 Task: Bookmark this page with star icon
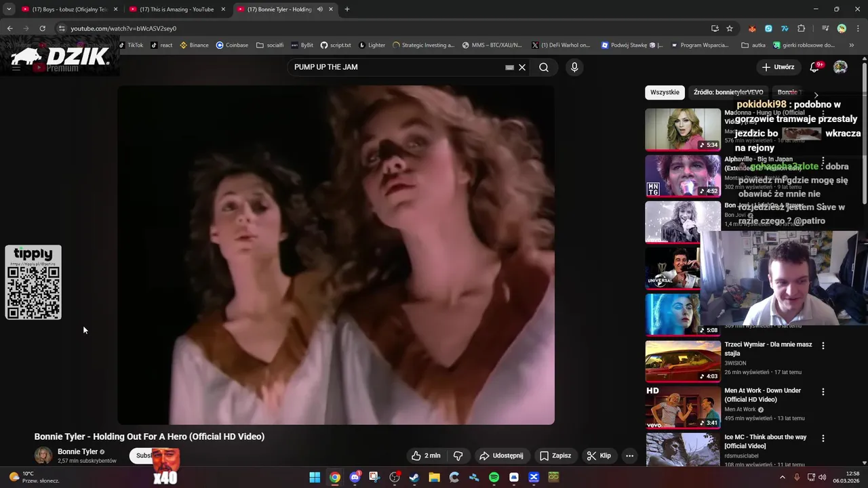[x=730, y=28]
